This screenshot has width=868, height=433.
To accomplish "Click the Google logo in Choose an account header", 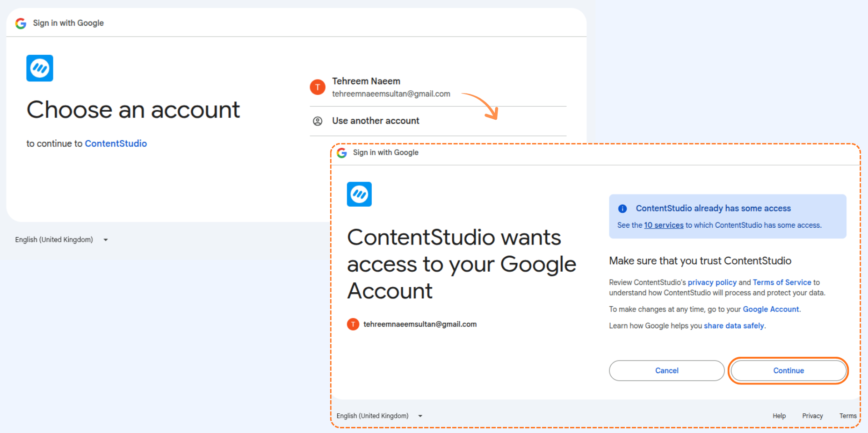I will [x=21, y=23].
